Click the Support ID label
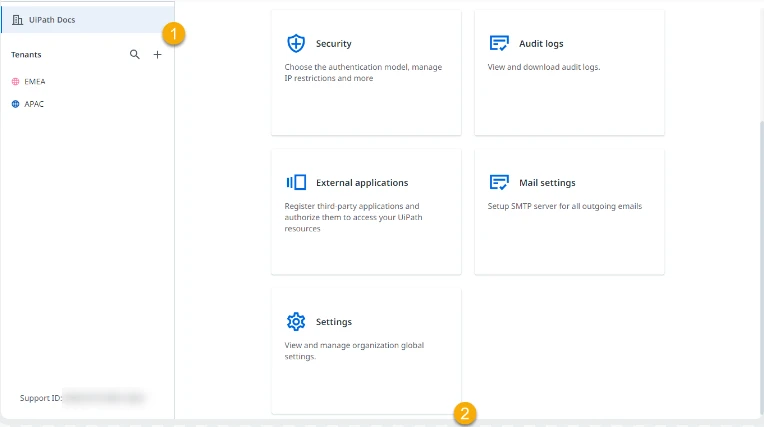Image resolution: width=764 pixels, height=427 pixels. point(41,398)
